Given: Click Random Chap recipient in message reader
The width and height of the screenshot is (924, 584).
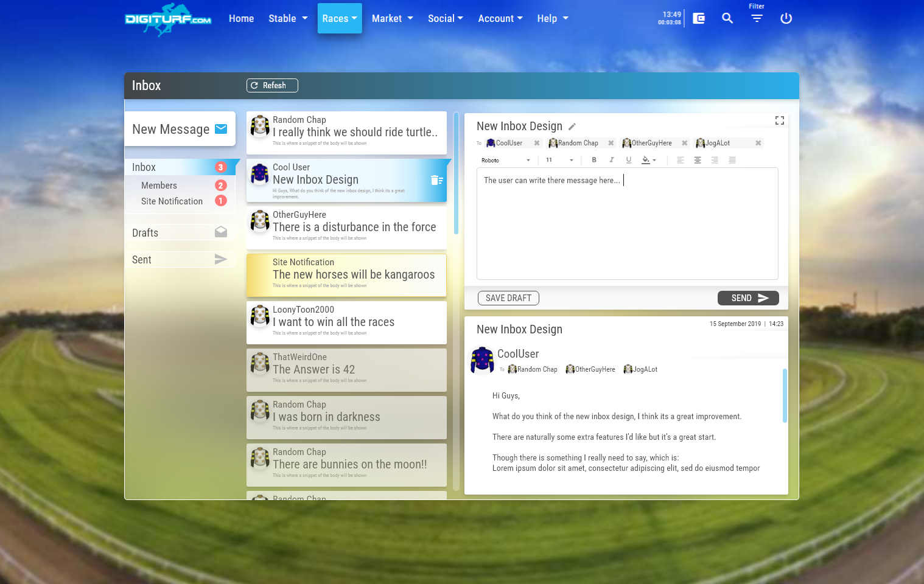Looking at the screenshot, I should (533, 369).
